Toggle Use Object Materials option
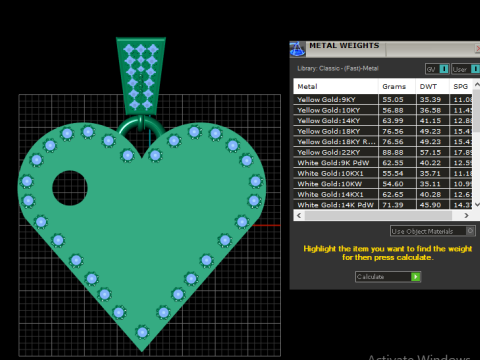 (433, 231)
